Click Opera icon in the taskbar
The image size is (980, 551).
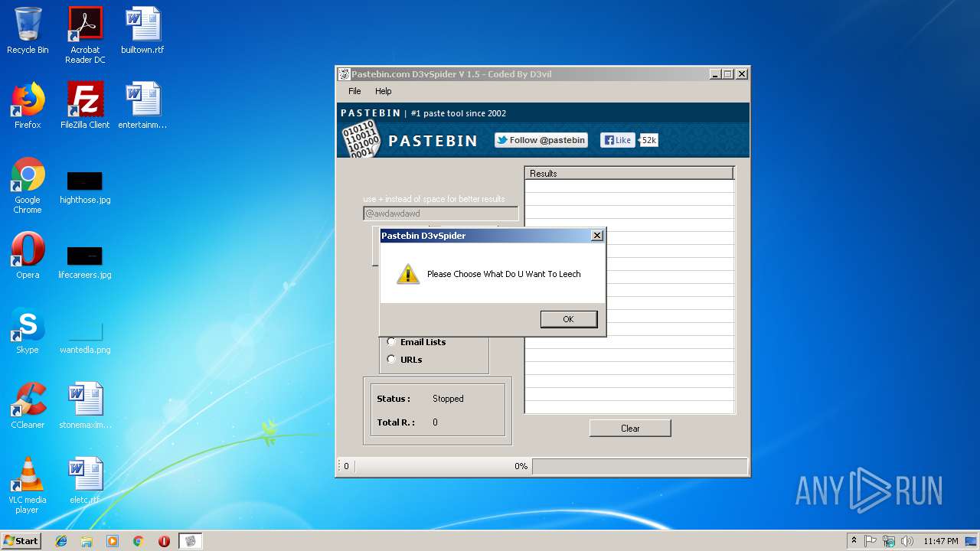point(164,541)
